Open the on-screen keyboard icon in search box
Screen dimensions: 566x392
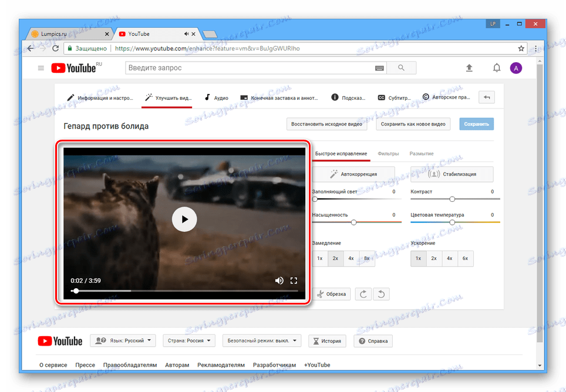379,68
